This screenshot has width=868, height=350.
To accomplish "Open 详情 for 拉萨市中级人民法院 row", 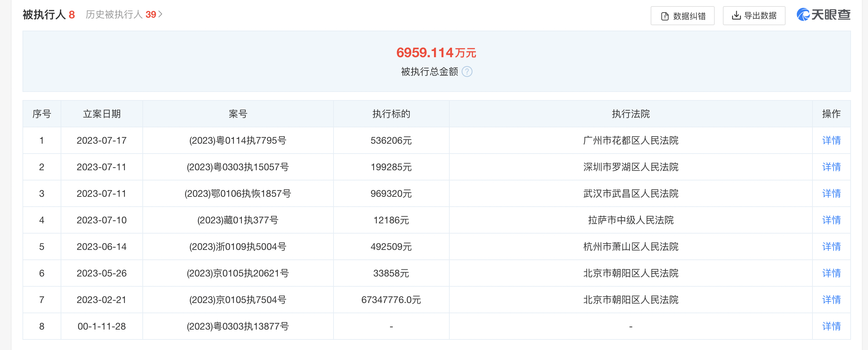I will (831, 220).
